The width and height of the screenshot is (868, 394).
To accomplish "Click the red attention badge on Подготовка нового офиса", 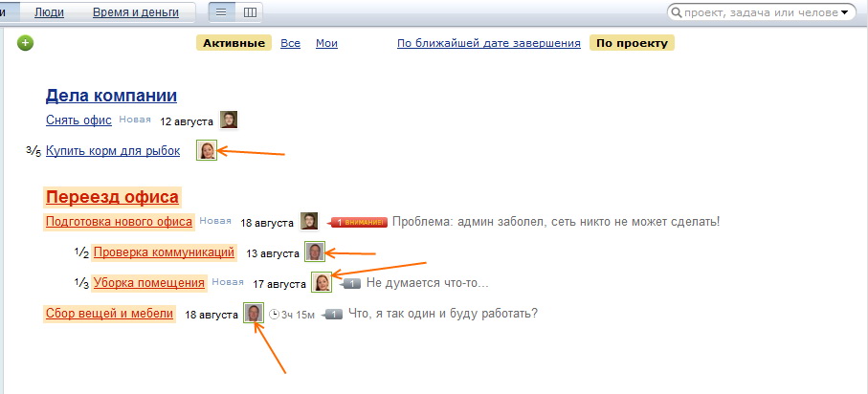I will 358,222.
